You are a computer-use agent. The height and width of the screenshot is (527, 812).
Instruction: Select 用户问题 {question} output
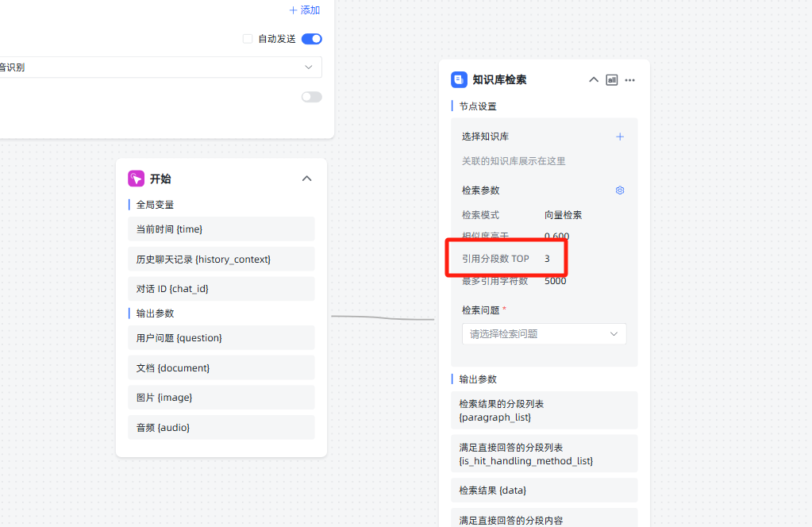221,337
